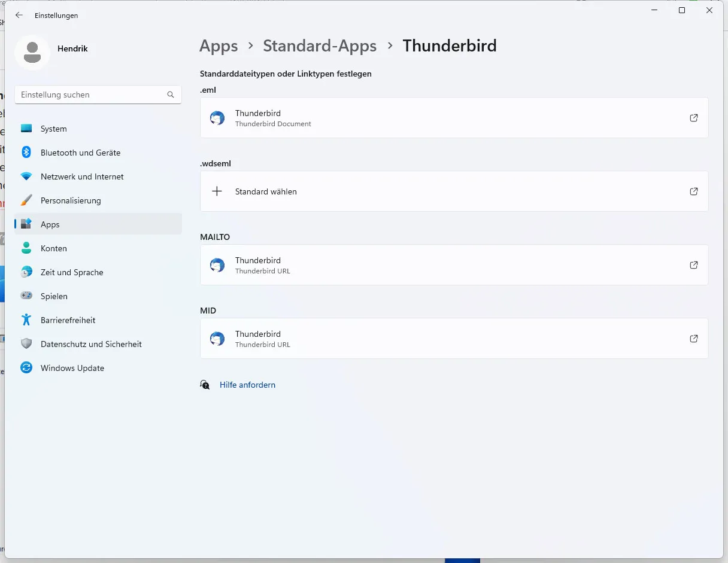Screen dimensions: 728x563
Task: Click the Spielen game controller icon
Action: pos(26,296)
